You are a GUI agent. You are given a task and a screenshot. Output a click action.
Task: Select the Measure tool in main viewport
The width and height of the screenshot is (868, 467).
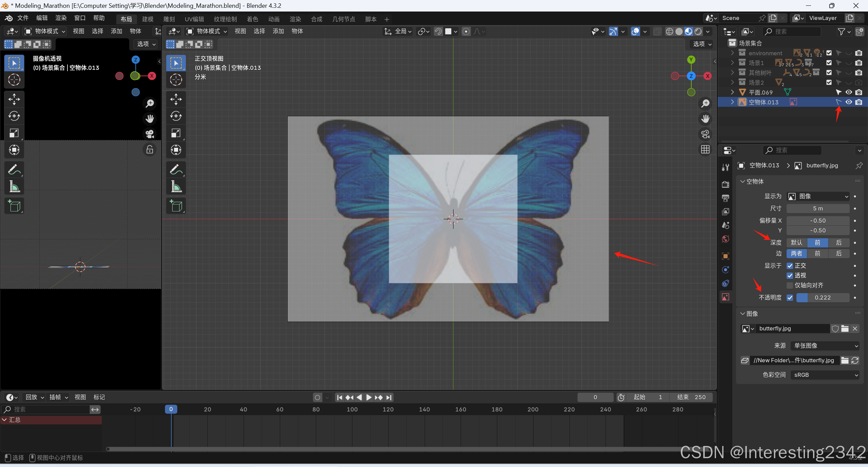click(x=176, y=186)
